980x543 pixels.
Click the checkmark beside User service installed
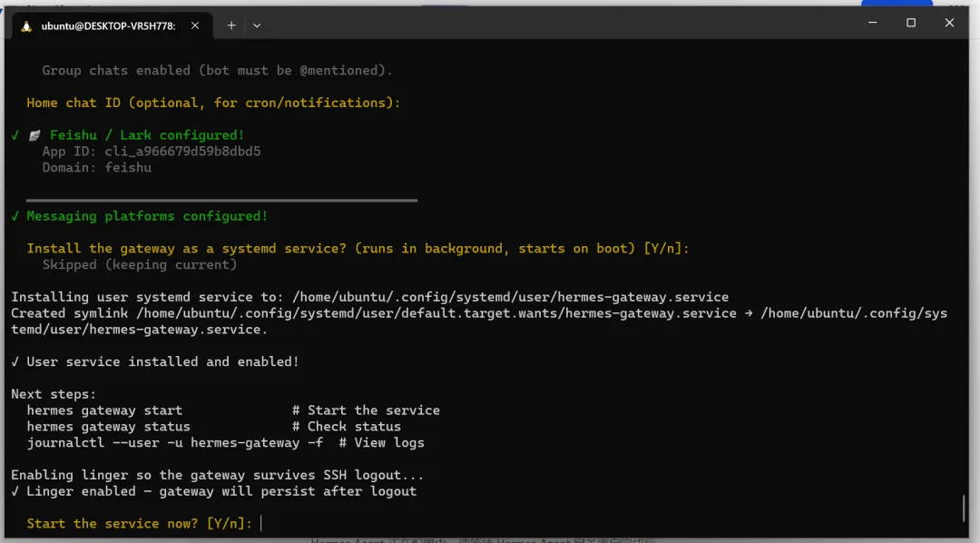[15, 361]
